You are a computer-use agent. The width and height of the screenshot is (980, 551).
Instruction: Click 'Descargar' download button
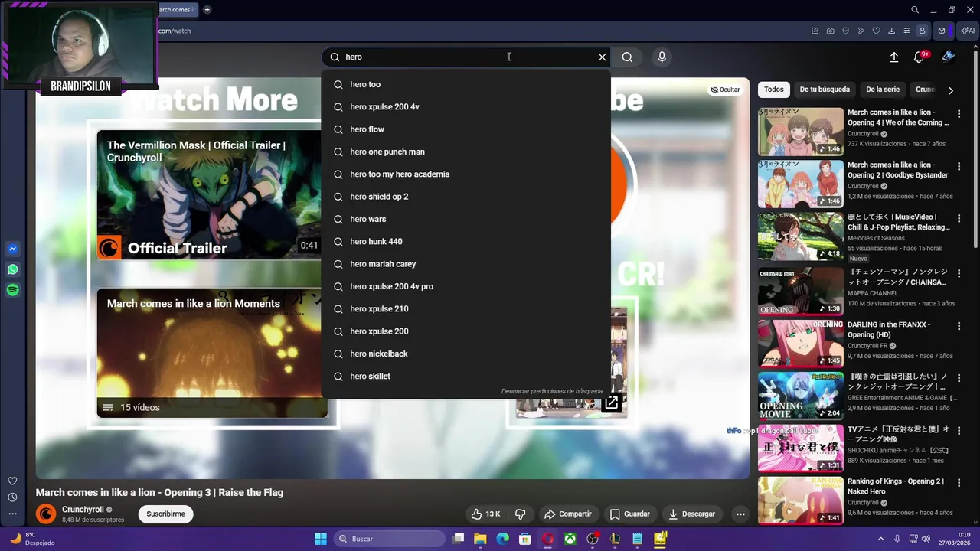[691, 514]
